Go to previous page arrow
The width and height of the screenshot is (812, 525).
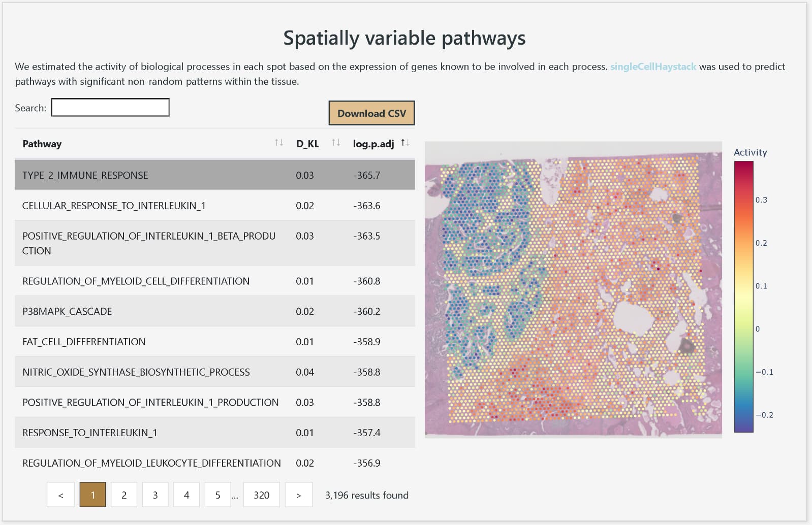point(60,495)
